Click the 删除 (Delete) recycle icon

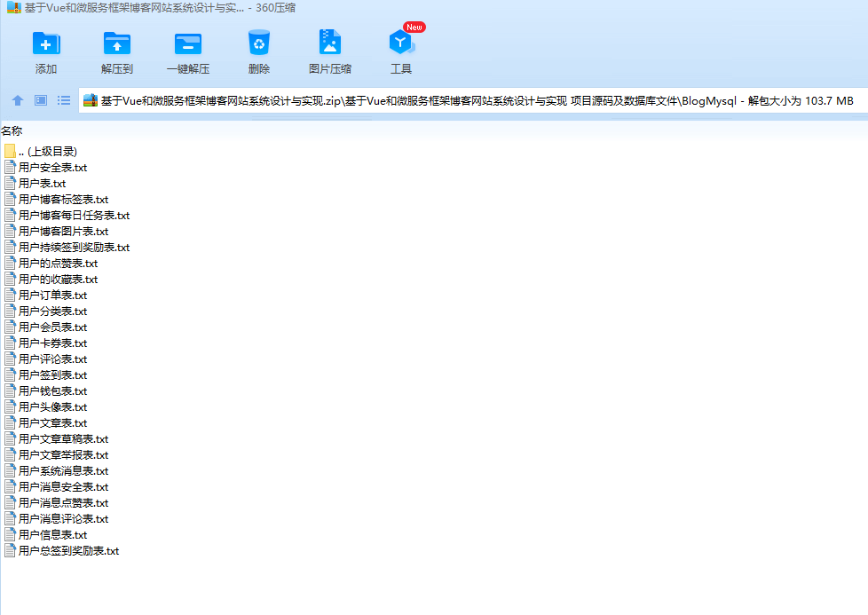259,43
